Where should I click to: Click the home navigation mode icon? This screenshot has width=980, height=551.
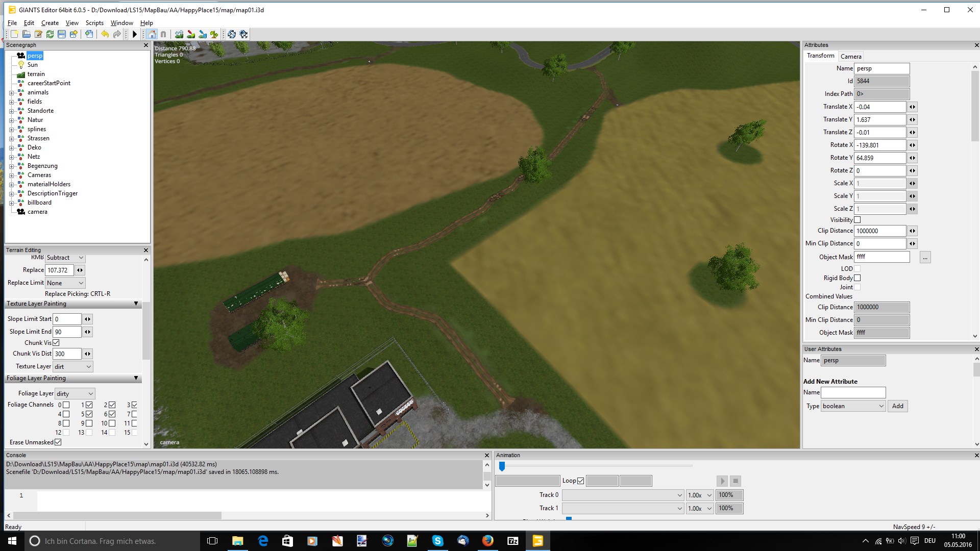pos(152,34)
